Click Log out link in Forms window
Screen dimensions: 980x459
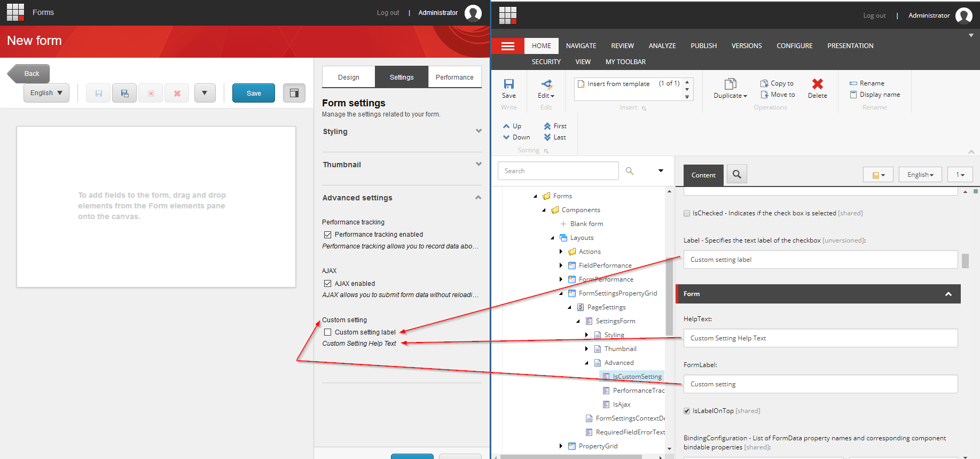pos(388,13)
